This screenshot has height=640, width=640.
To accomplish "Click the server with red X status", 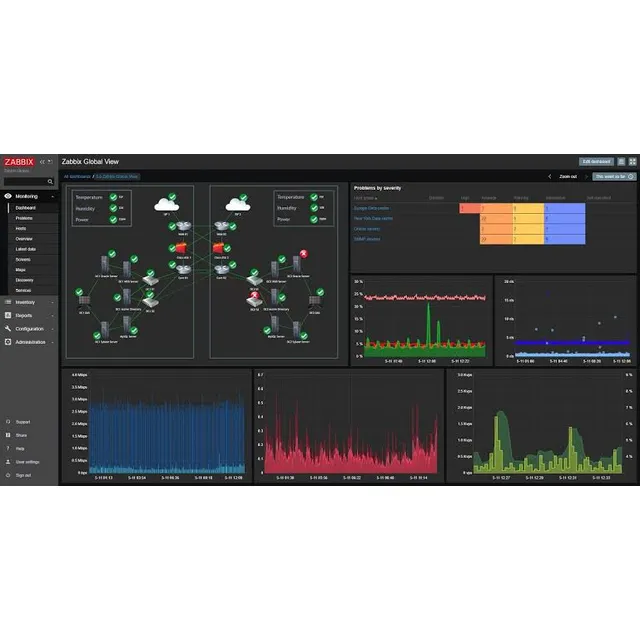I will pos(297,263).
